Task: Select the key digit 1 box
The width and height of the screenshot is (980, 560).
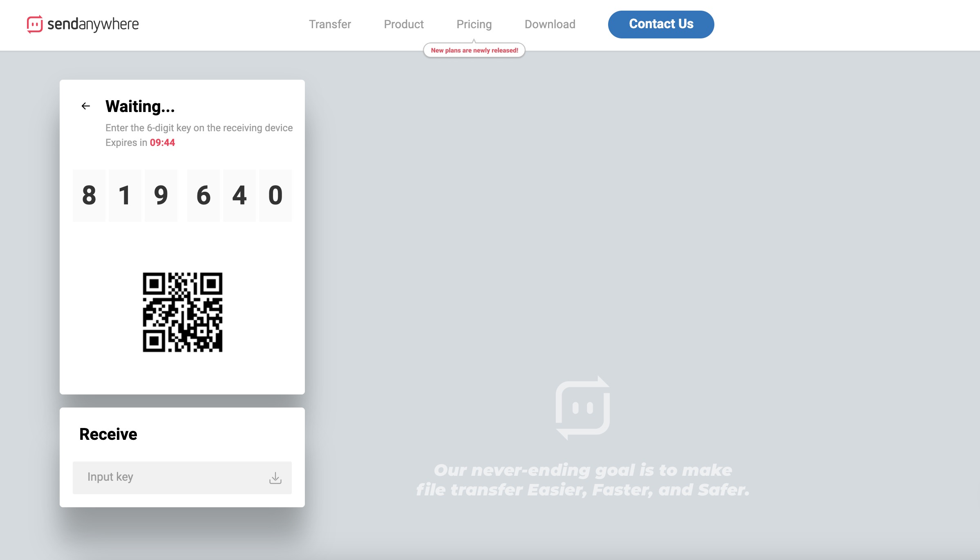Action: (125, 195)
